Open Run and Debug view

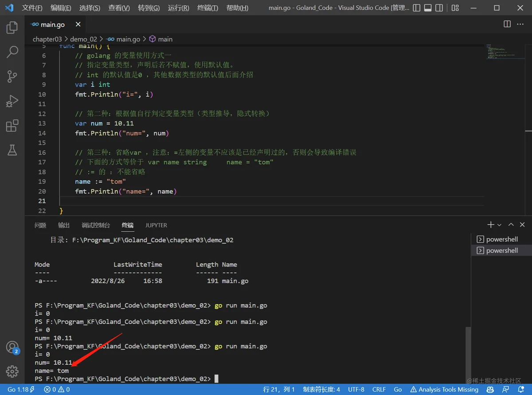tap(12, 101)
